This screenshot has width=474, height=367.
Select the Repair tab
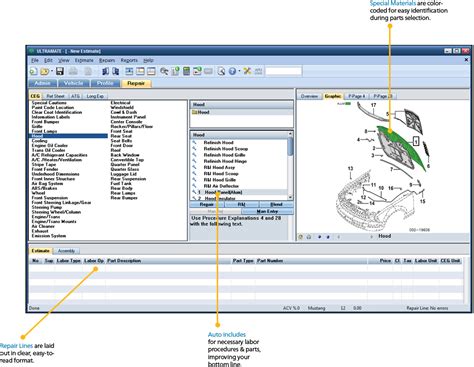point(136,83)
